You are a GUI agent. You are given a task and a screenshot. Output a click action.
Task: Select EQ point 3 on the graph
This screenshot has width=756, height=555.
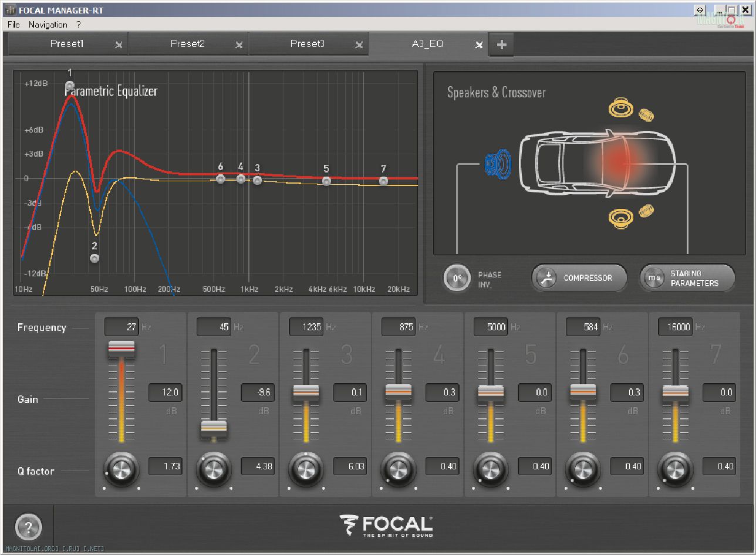click(257, 180)
